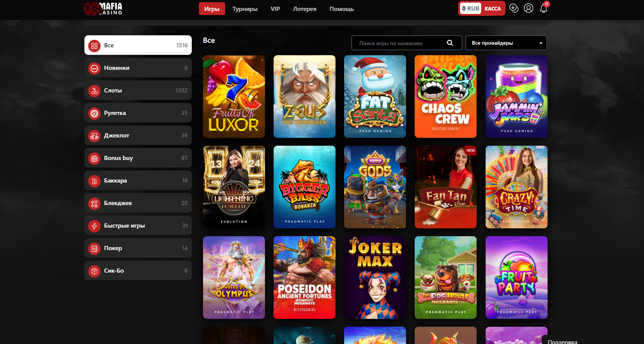Select the Слоты category label
This screenshot has height=344, width=644.
[x=113, y=91]
